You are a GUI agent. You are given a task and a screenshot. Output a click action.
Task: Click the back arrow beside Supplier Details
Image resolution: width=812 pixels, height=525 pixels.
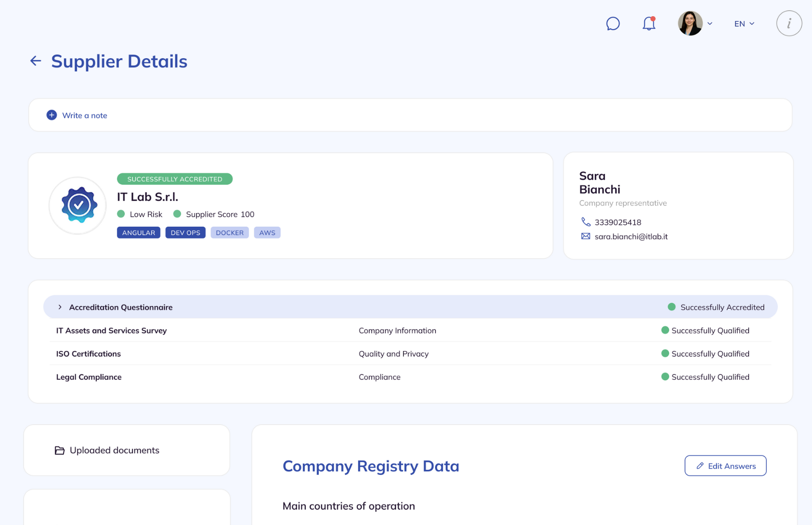point(36,61)
